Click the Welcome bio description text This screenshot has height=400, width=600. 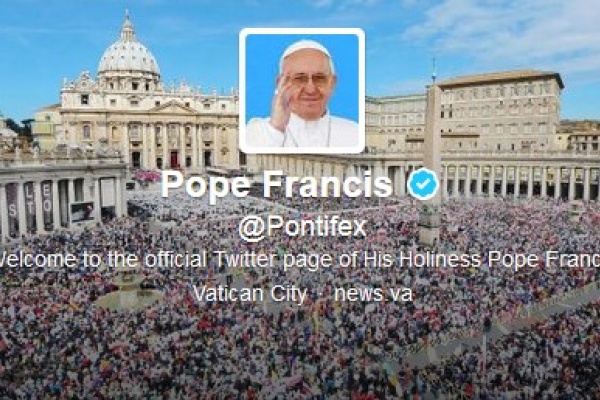300,260
